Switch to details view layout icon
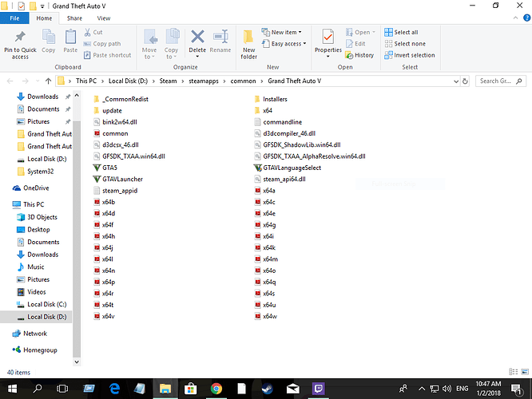 coord(514,372)
